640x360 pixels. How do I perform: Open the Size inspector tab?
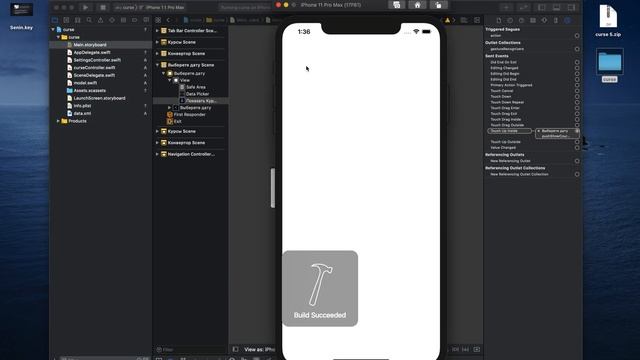click(556, 20)
